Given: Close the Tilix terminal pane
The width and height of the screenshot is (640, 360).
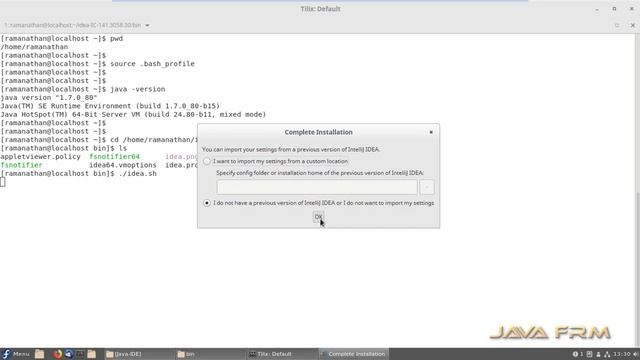Looking at the screenshot, I should point(633,25).
